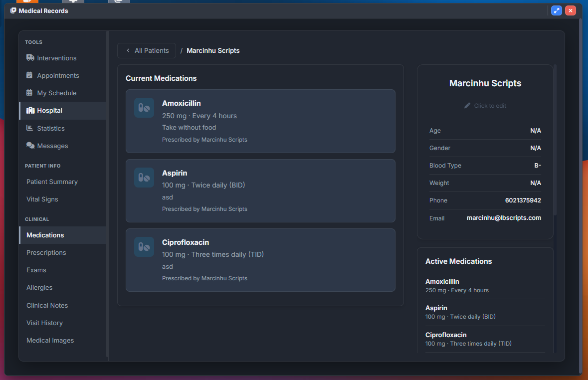The image size is (588, 380).
Task: Click the phone number 6021375942
Action: [523, 200]
